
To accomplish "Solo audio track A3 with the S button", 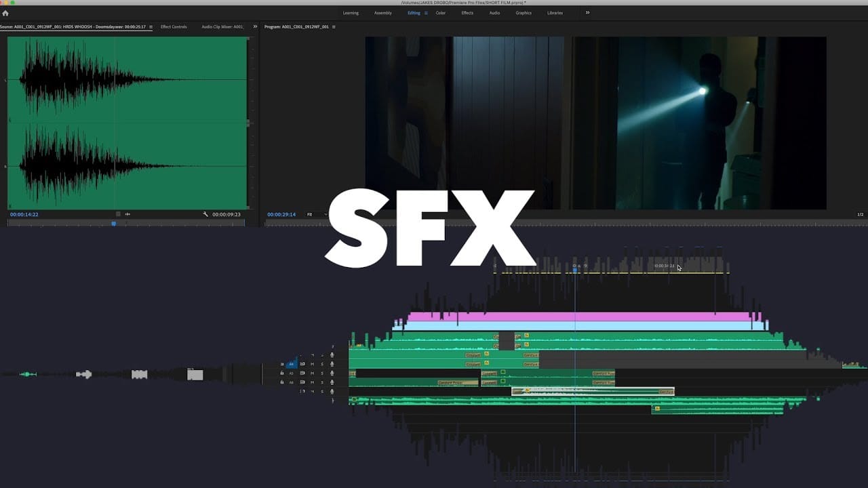I will coord(322,373).
